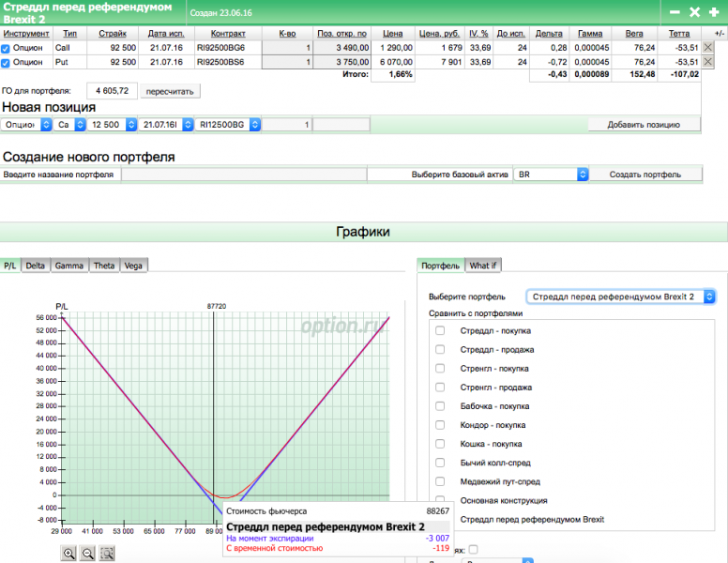Click contract RI92500BS6 cell

tap(228, 62)
